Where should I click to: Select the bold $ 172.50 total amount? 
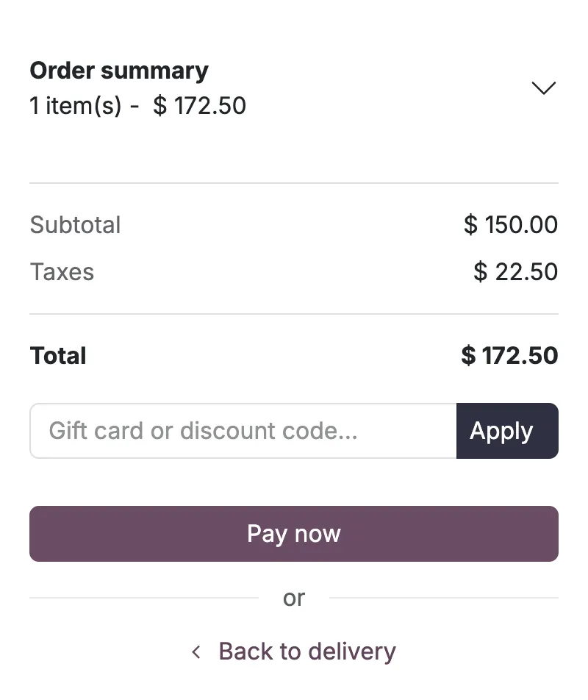[509, 356]
